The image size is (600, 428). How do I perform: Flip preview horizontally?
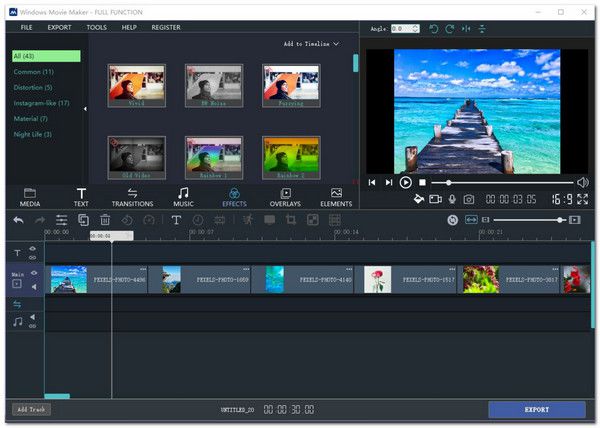(x=466, y=29)
